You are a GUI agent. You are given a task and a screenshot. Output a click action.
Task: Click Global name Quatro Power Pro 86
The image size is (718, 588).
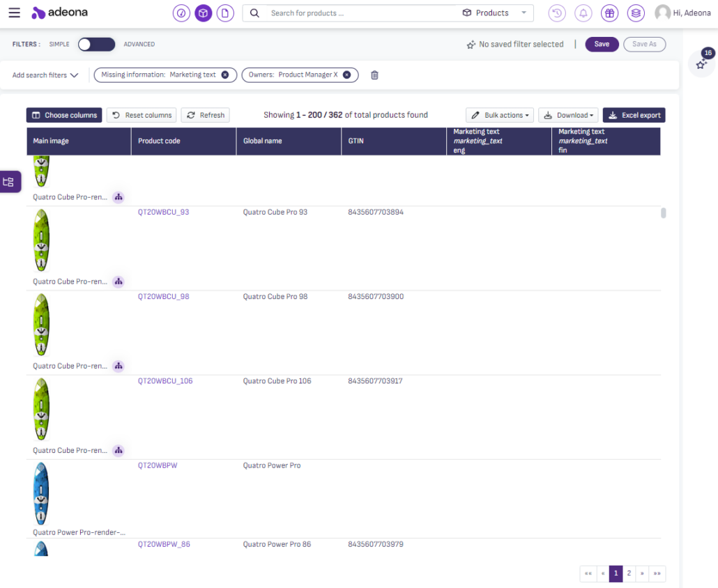click(x=277, y=544)
